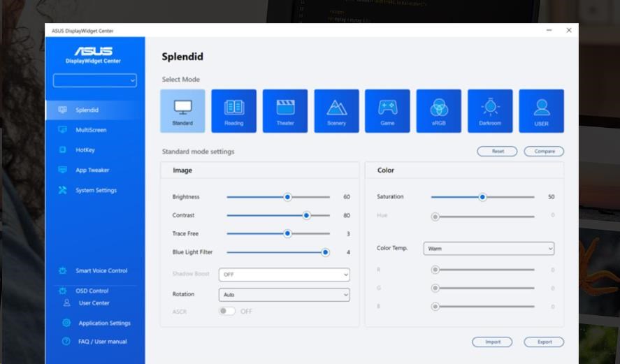The width and height of the screenshot is (620, 364).
Task: Open the Shadow Boost dropdown
Action: [284, 275]
